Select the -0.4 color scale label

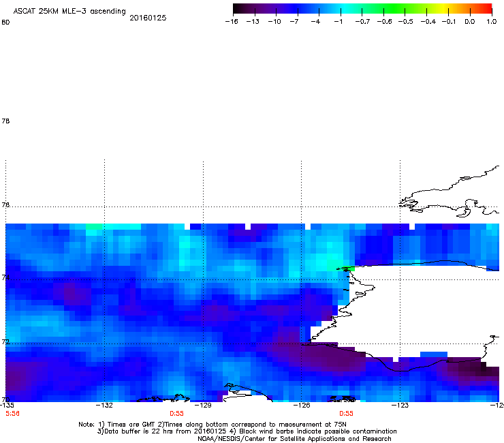(x=428, y=22)
